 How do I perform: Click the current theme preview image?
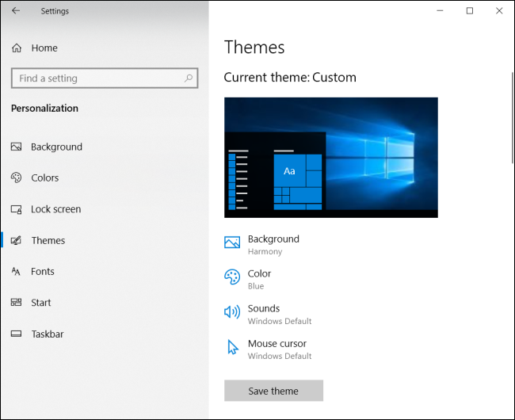pos(330,157)
